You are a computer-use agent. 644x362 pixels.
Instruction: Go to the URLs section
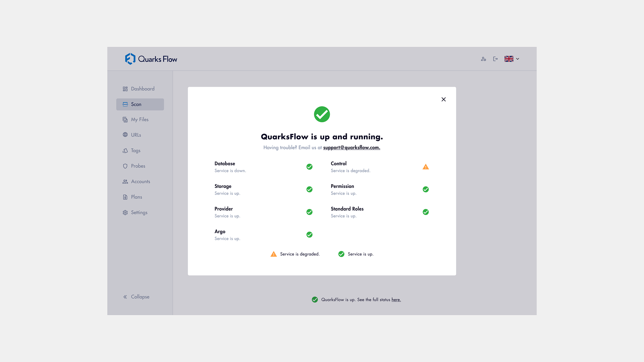136,134
